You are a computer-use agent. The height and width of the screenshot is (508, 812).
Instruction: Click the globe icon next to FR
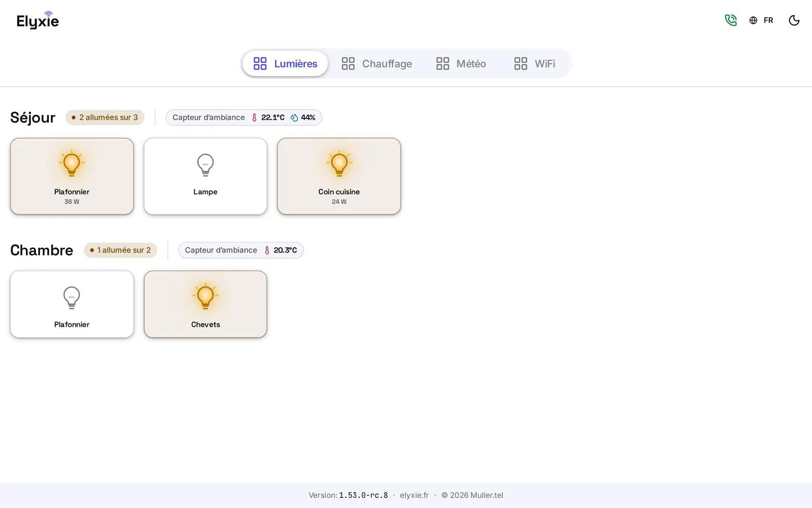pos(753,20)
